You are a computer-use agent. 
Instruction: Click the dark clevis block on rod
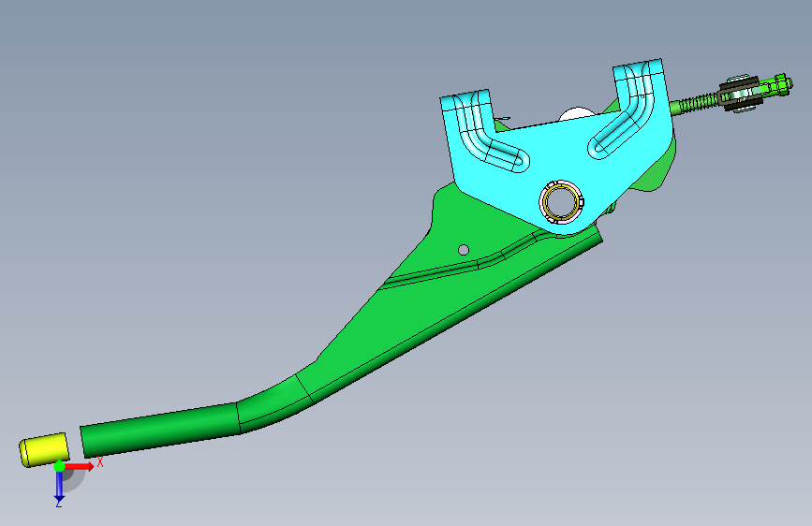click(x=741, y=94)
